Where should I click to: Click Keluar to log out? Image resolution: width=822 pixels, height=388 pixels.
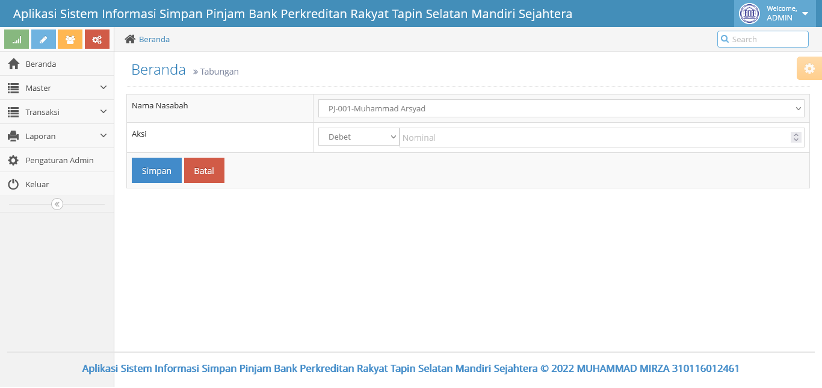coord(57,184)
